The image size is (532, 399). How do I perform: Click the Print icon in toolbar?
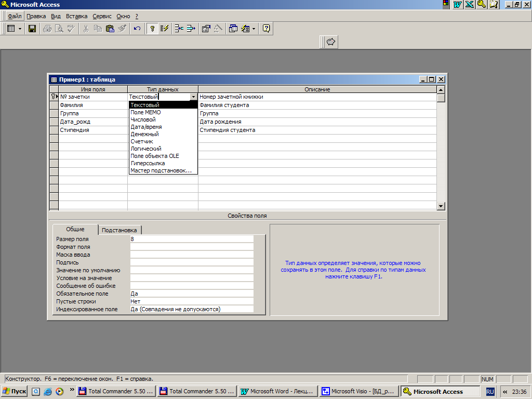point(47,29)
